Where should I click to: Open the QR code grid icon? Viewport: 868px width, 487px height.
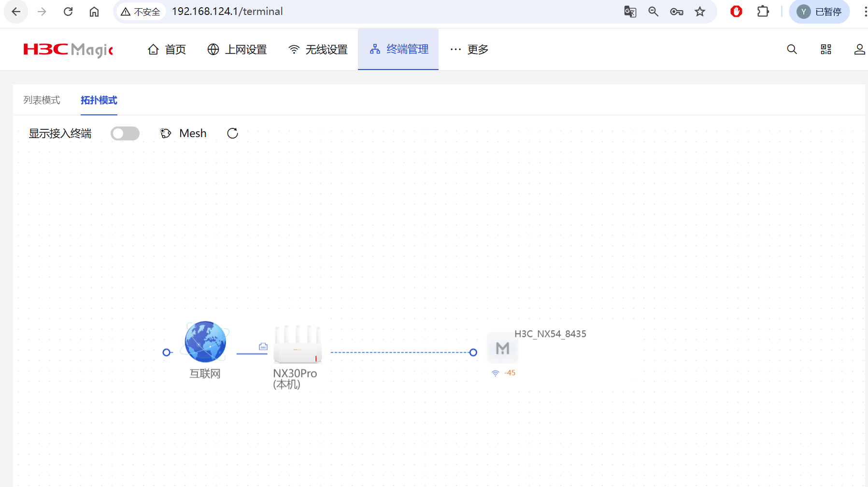click(x=826, y=50)
